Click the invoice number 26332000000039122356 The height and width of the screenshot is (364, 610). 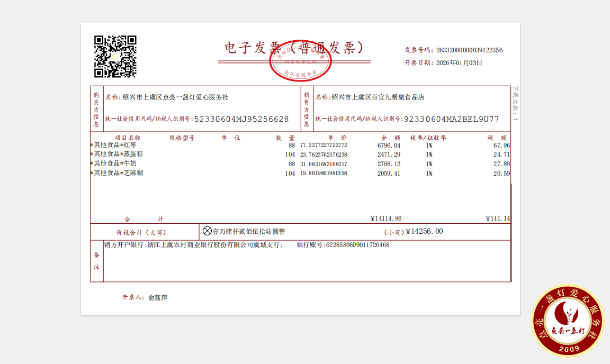(x=469, y=50)
